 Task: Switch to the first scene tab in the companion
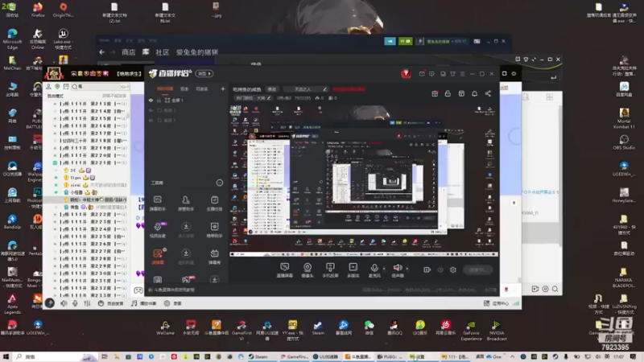click(165, 88)
